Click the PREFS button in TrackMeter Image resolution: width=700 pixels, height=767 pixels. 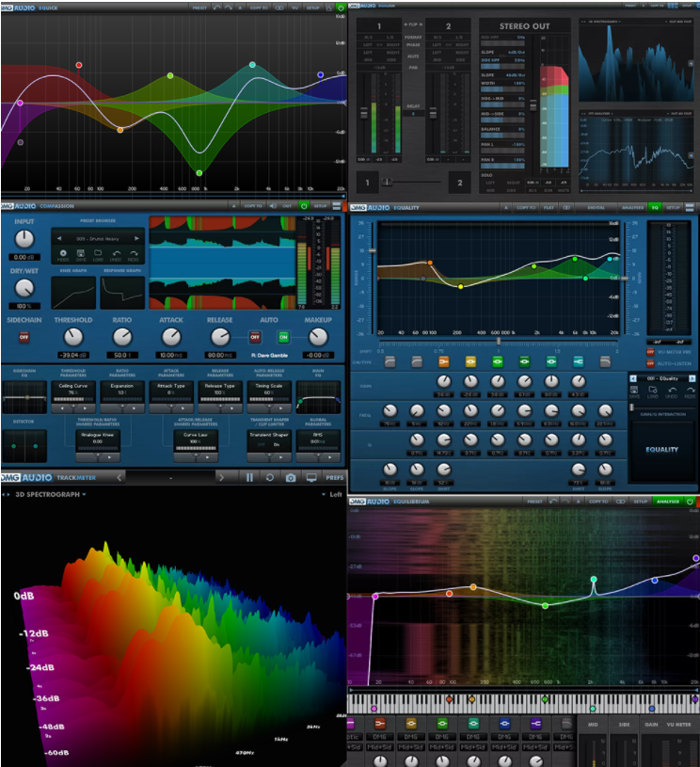coord(334,478)
